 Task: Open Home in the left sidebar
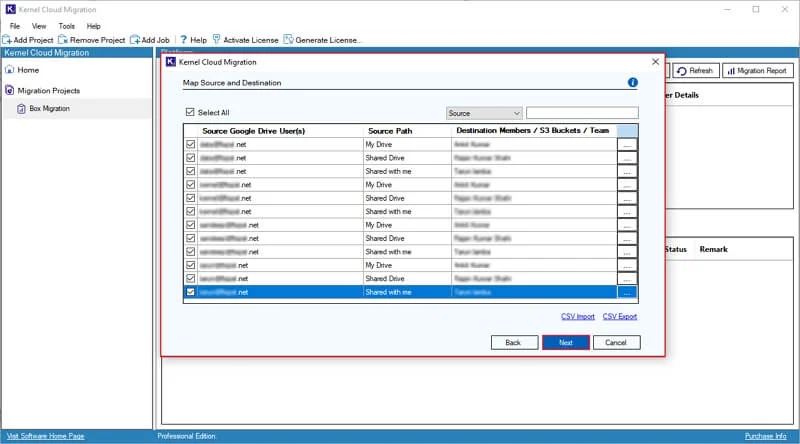coord(28,70)
